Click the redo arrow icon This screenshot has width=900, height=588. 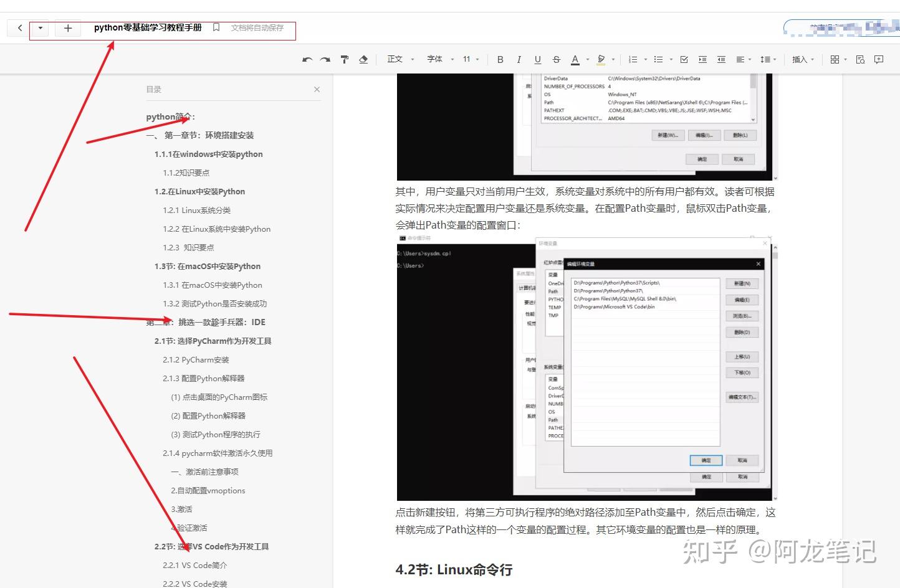pos(325,60)
